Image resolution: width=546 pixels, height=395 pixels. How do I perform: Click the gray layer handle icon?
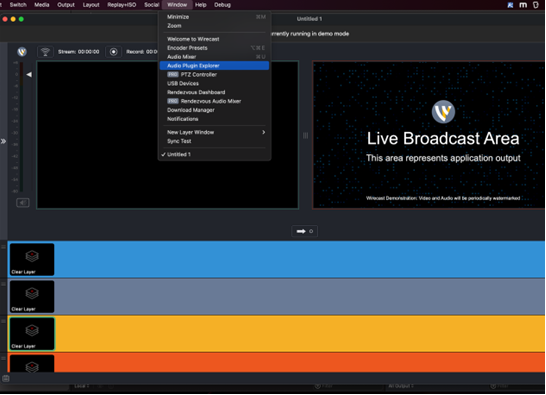point(3,284)
